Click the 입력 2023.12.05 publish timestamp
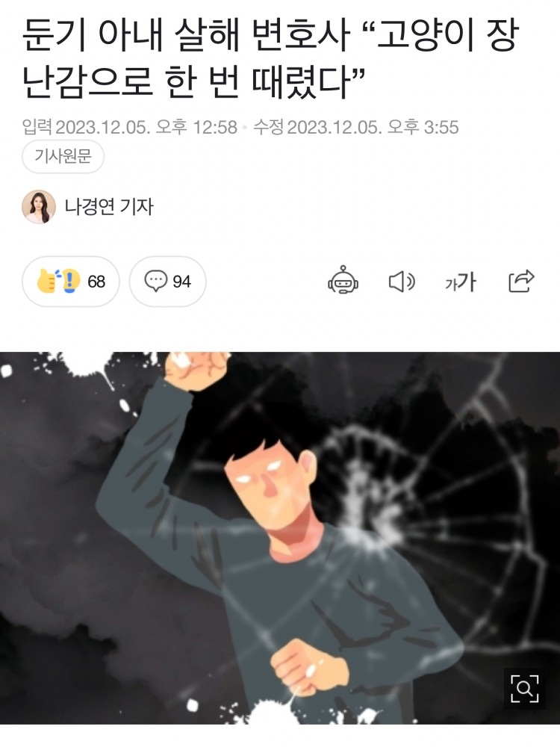Screen dimensions: 560x747 click(129, 127)
